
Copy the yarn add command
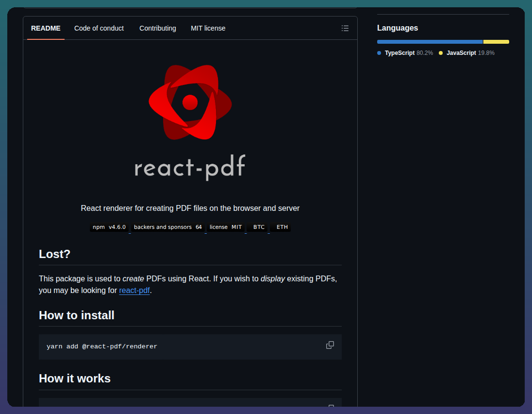(x=330, y=345)
